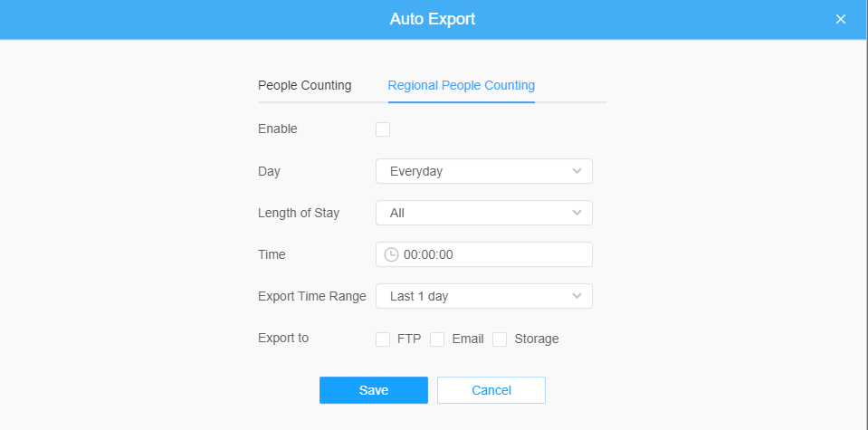The image size is (868, 430).
Task: Check the Email export option
Action: [437, 339]
